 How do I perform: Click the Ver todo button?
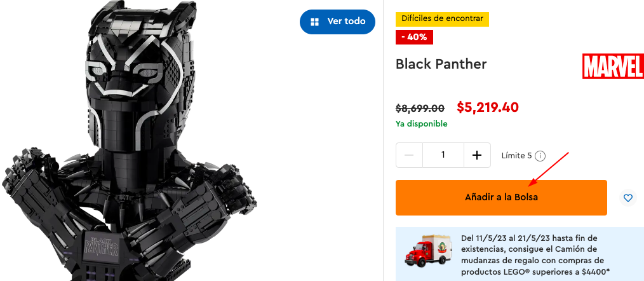(337, 22)
